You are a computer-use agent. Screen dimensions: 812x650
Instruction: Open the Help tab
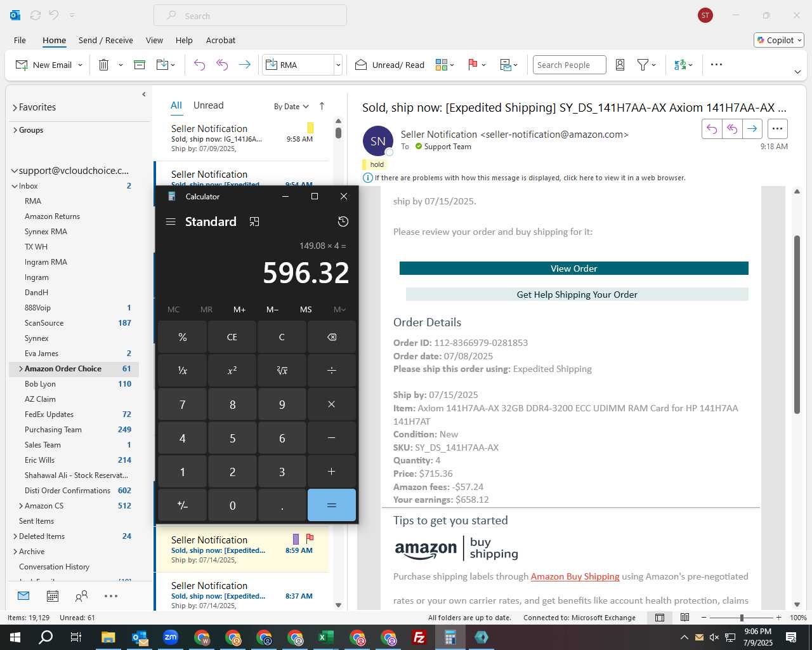(x=184, y=40)
